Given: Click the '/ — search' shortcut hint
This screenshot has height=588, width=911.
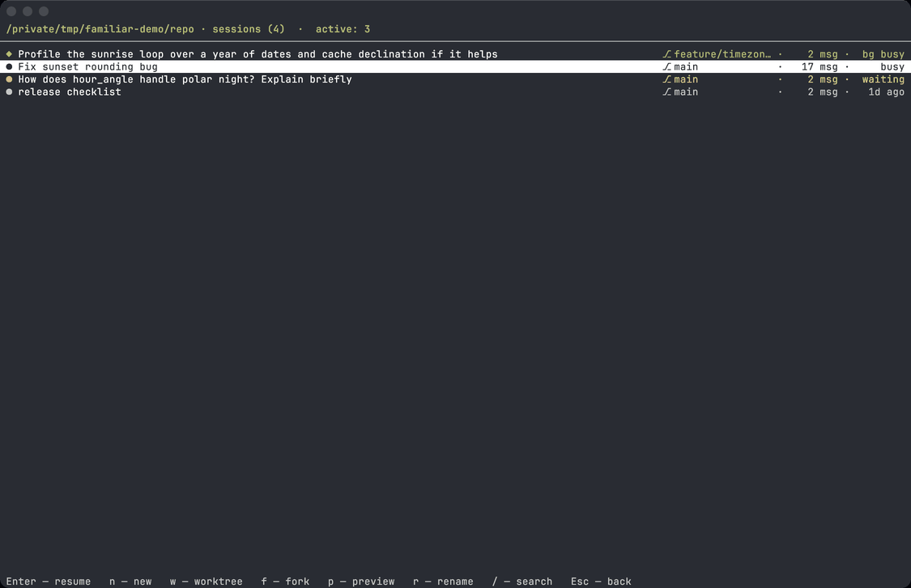Looking at the screenshot, I should pyautogui.click(x=522, y=582).
